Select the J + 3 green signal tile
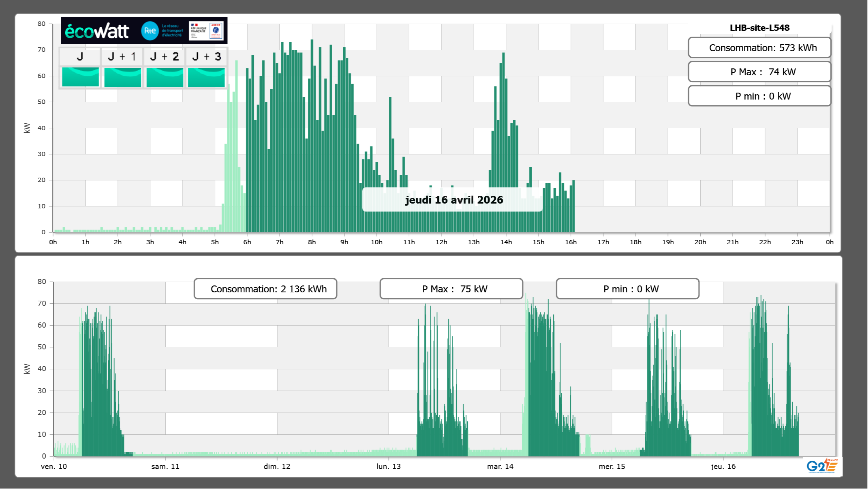Image resolution: width=868 pixels, height=489 pixels. tap(206, 77)
